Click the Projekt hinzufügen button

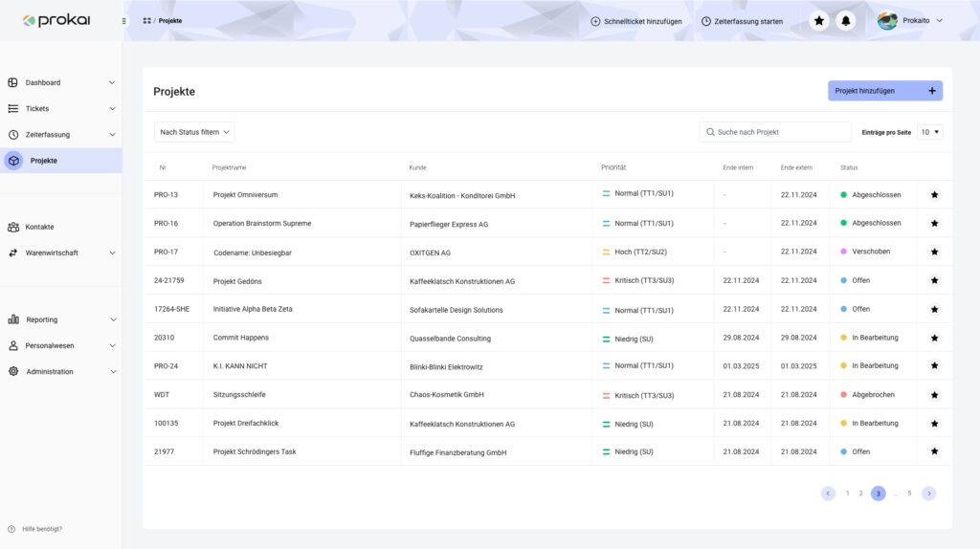(884, 91)
